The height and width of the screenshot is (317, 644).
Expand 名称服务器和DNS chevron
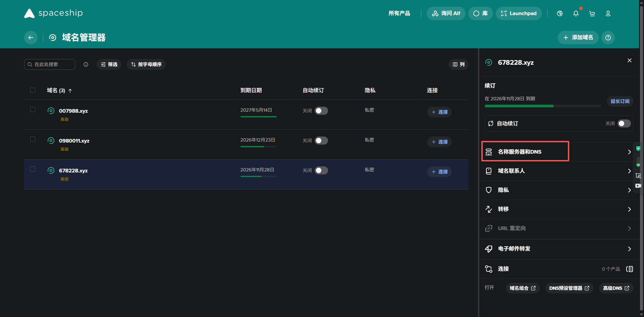point(630,152)
